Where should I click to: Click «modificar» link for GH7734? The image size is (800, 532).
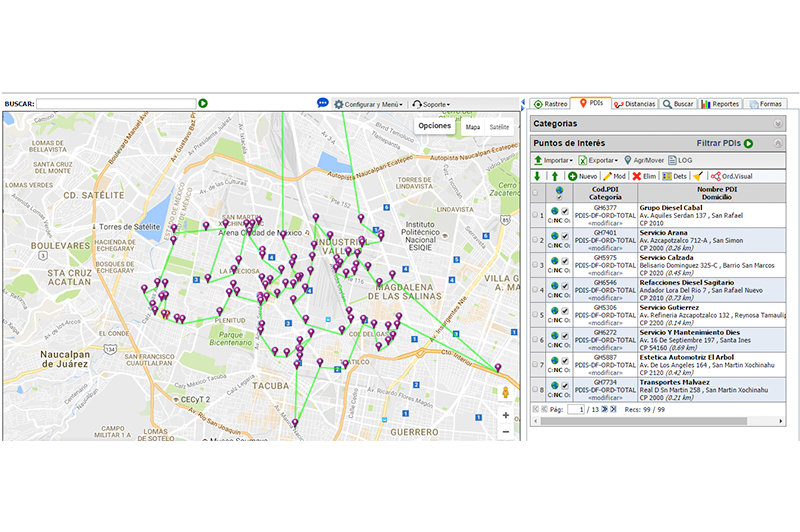(x=605, y=398)
